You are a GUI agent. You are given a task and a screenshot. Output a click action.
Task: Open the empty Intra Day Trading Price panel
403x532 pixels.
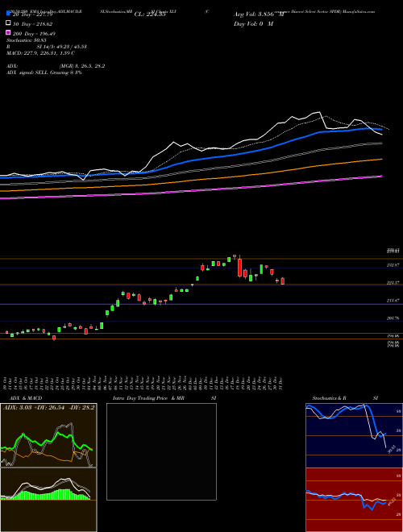tap(161, 451)
